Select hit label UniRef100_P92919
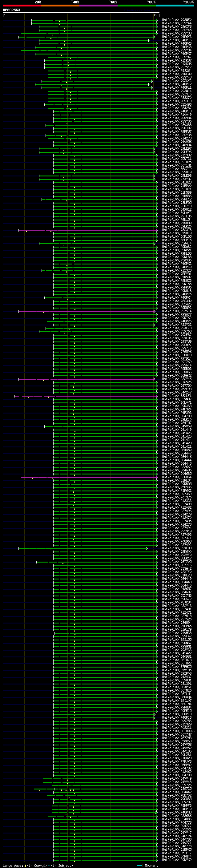The width and height of the screenshot is (197, 868). pyautogui.click(x=176, y=531)
